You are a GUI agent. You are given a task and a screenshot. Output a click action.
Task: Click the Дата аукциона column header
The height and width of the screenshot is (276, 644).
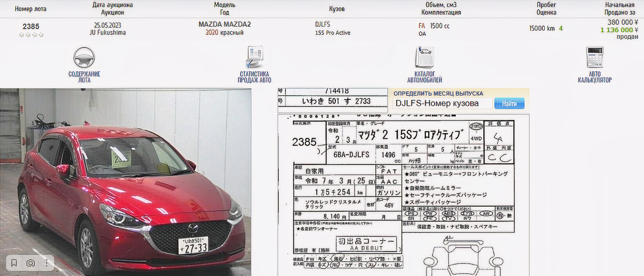(113, 5)
